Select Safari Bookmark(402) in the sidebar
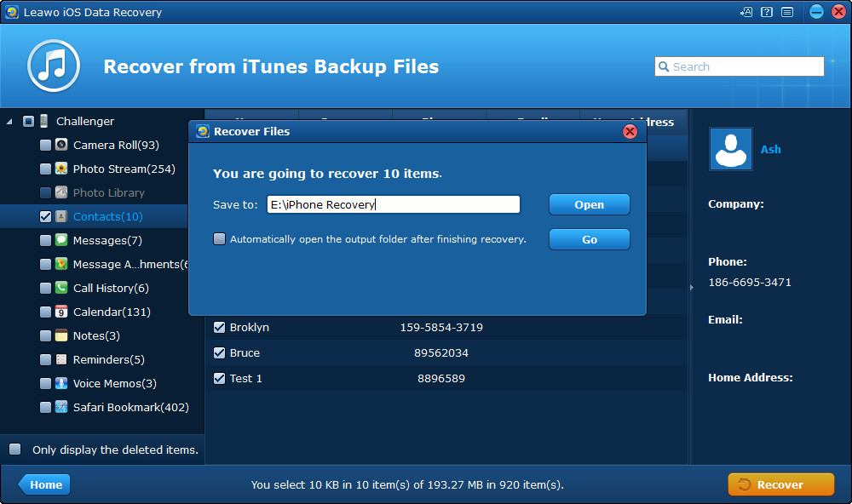This screenshot has width=852, height=504. coord(131,407)
